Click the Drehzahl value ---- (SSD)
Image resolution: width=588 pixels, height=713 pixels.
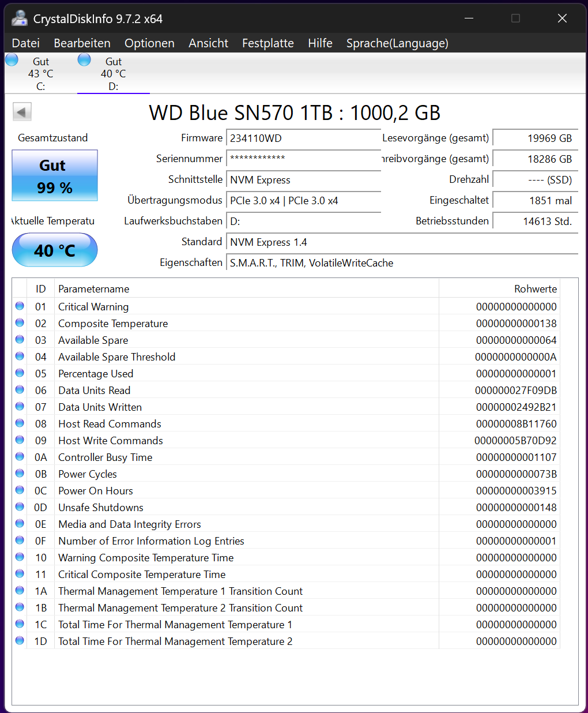pyautogui.click(x=536, y=180)
